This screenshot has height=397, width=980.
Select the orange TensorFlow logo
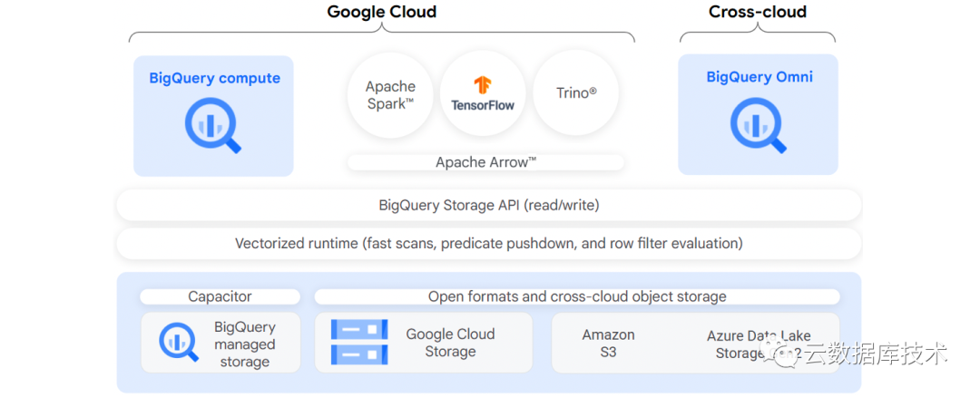pos(483,86)
